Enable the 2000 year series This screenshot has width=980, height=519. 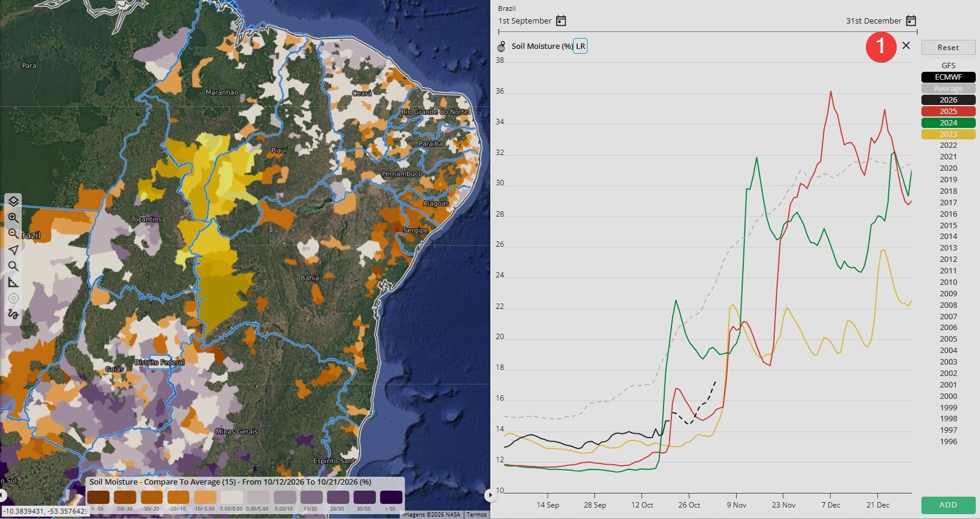[948, 396]
